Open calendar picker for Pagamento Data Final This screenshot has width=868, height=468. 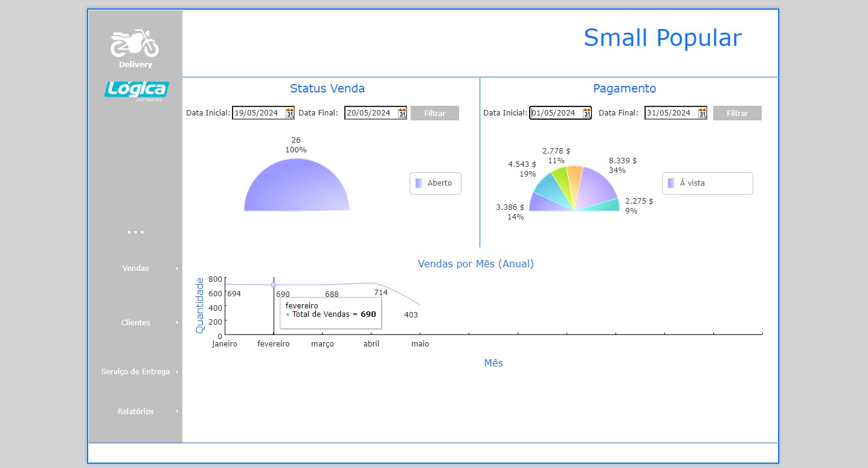click(702, 113)
